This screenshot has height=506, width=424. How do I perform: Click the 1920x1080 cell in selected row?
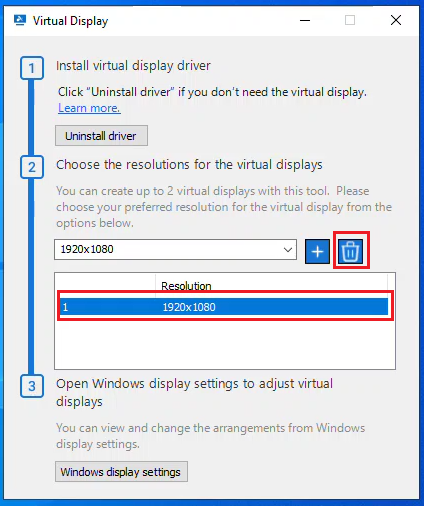click(x=189, y=307)
